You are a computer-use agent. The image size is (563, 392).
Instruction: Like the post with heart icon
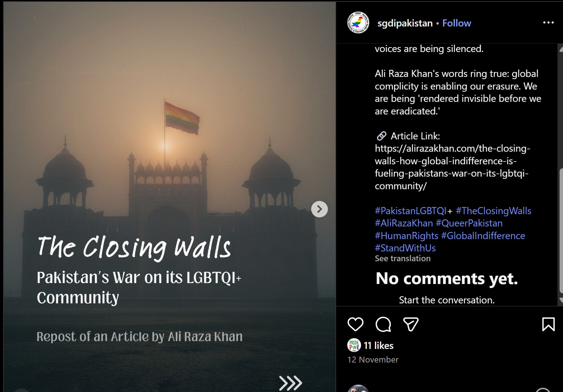pyautogui.click(x=355, y=324)
